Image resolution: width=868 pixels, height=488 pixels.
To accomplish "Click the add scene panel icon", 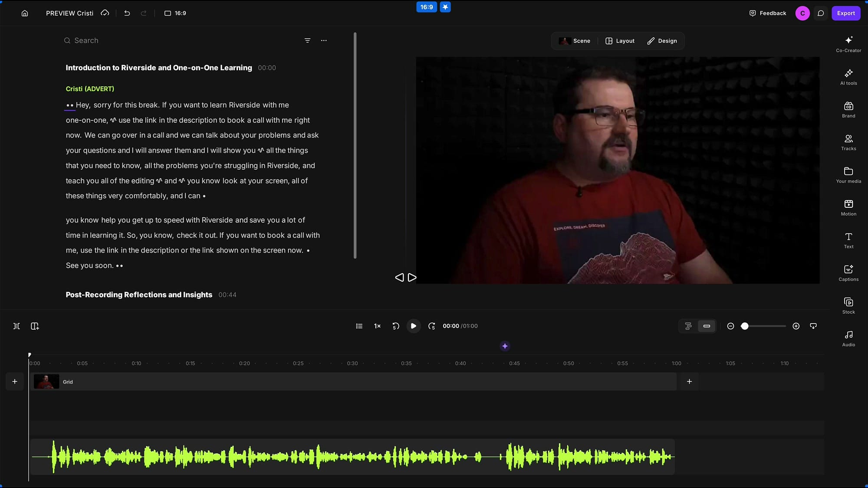I will [x=35, y=326].
